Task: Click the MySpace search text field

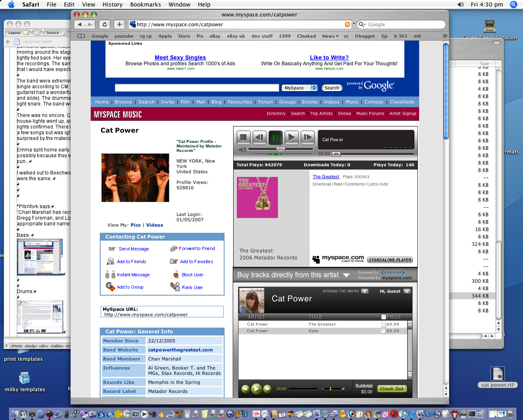Action: [x=197, y=88]
